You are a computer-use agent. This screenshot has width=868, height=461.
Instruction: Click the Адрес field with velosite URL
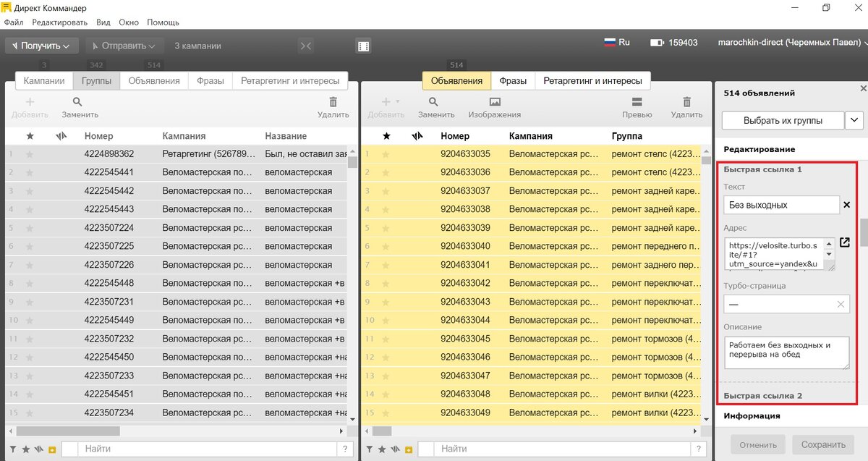pyautogui.click(x=780, y=254)
